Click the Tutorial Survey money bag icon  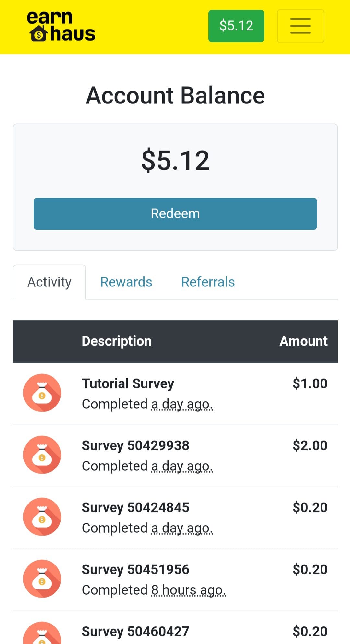point(42,393)
